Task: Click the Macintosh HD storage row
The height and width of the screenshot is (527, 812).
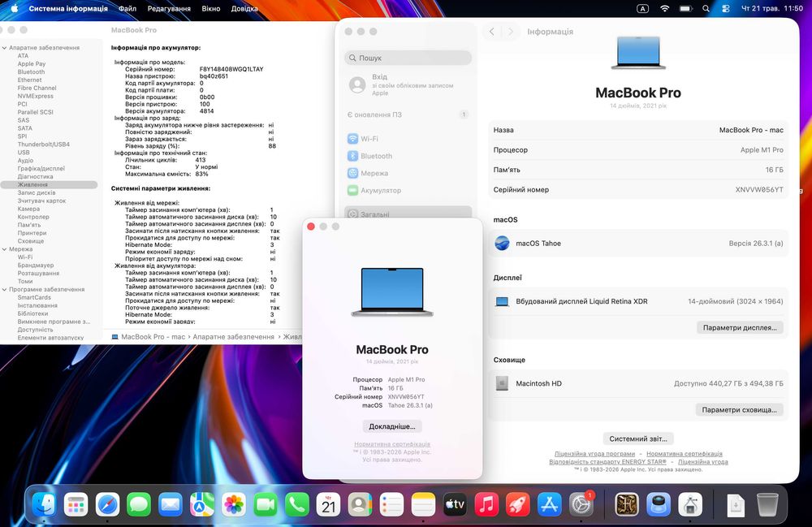Action: (638, 383)
